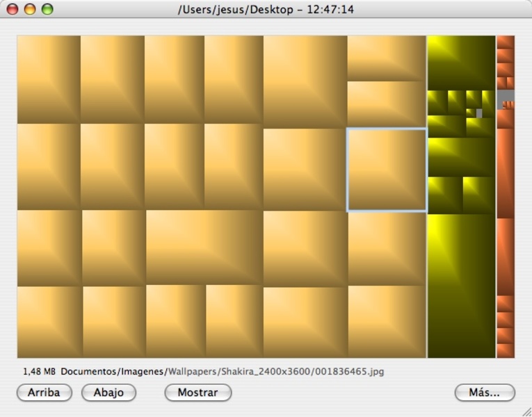Select the largest yellow-green treemap block
Viewport: 532px width, 417px height.
[461, 286]
